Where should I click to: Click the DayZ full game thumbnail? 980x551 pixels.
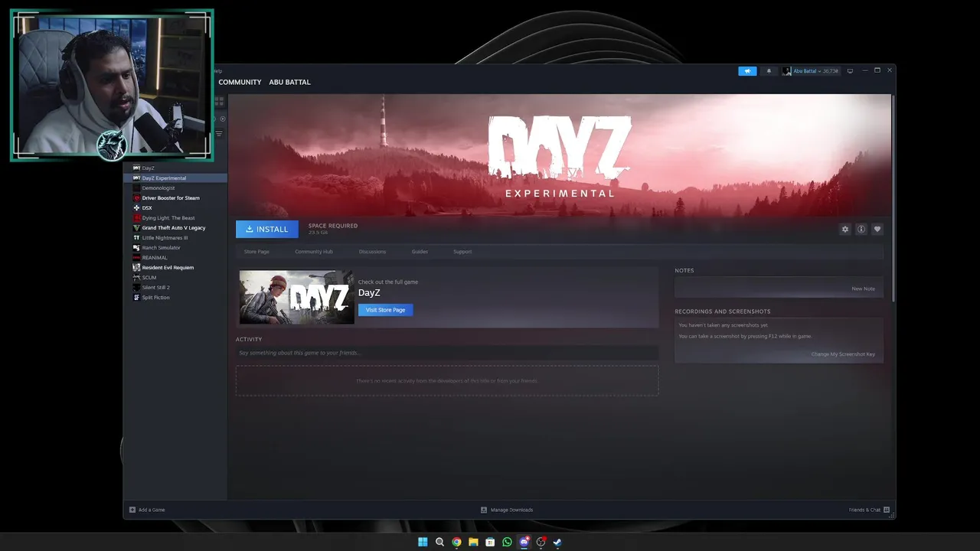point(296,297)
